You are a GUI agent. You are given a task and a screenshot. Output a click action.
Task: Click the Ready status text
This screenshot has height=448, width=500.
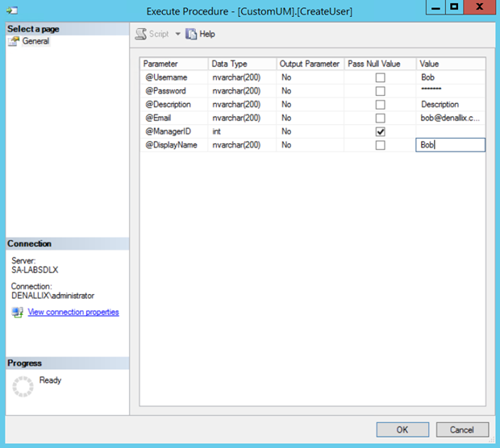50,380
